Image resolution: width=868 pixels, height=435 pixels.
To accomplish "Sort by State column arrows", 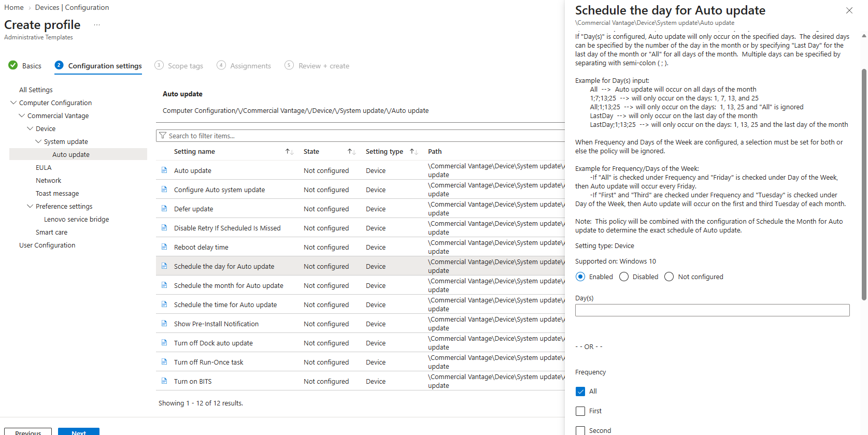I will (351, 152).
